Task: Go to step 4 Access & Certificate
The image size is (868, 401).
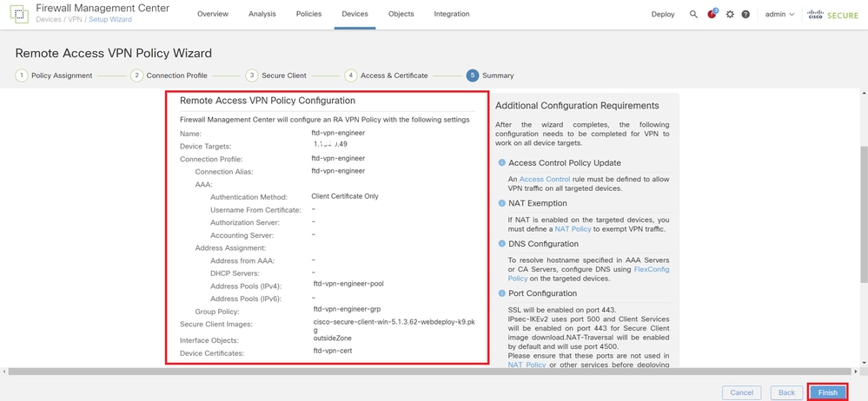Action: (x=387, y=76)
